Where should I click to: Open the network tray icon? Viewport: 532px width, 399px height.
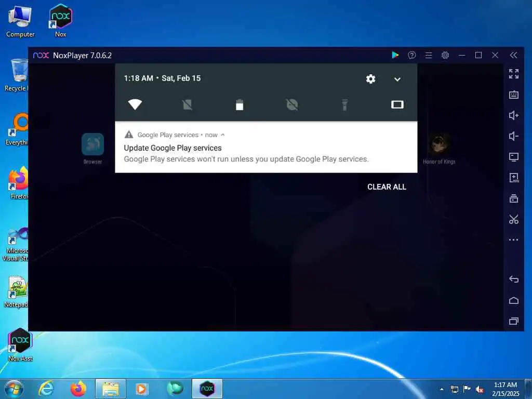pos(454,390)
